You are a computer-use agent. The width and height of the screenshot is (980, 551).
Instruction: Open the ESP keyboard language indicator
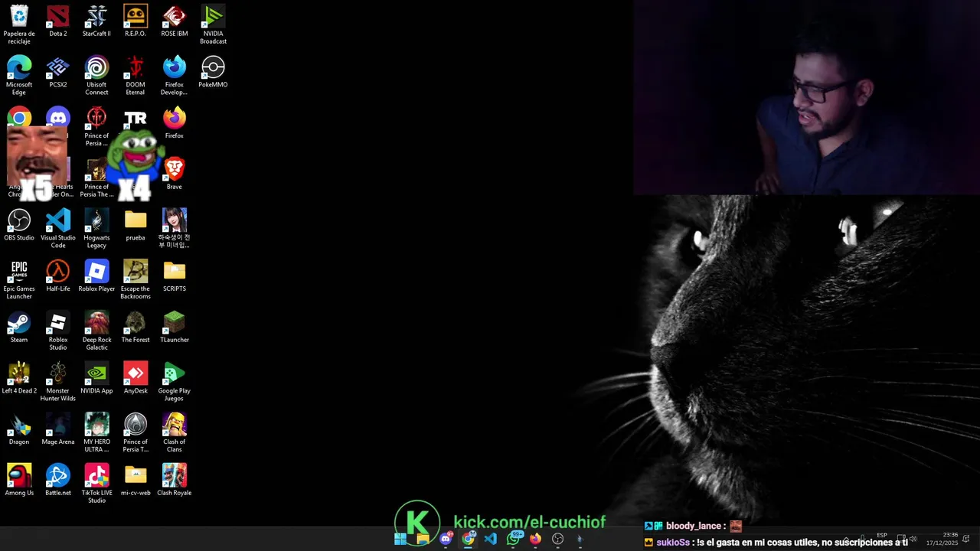click(x=882, y=536)
